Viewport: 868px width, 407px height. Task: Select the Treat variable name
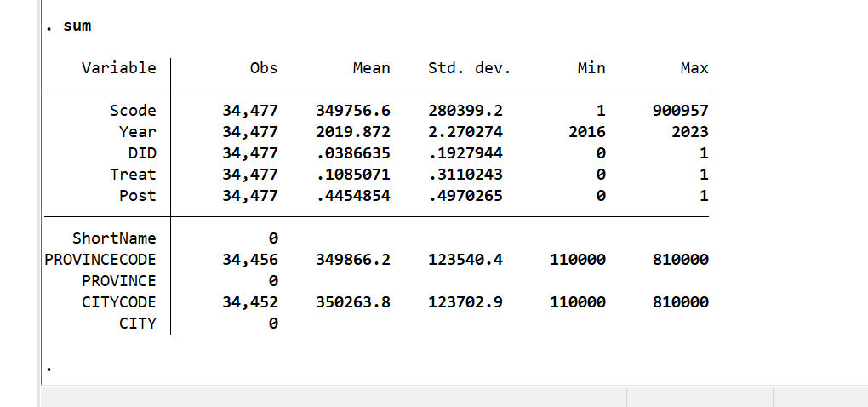pos(133,175)
